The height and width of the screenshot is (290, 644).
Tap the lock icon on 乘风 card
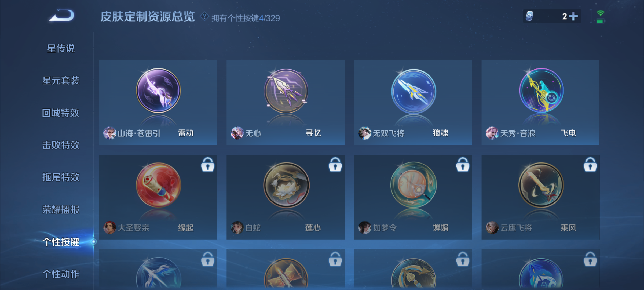click(x=590, y=164)
